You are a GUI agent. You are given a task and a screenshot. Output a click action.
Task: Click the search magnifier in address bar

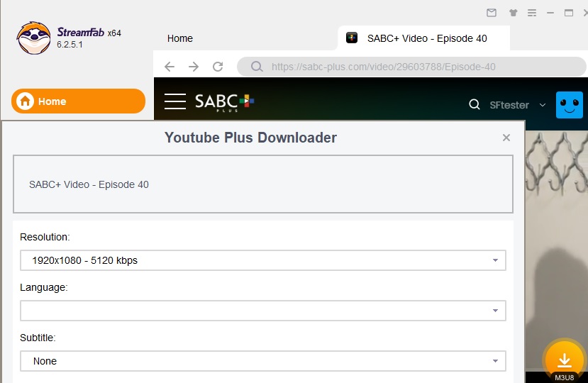257,67
